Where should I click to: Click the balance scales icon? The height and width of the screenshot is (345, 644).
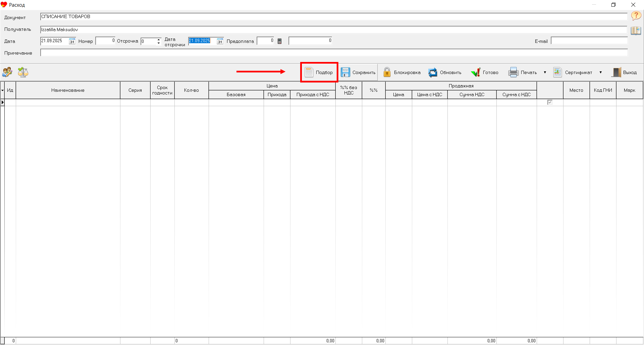[x=23, y=72]
